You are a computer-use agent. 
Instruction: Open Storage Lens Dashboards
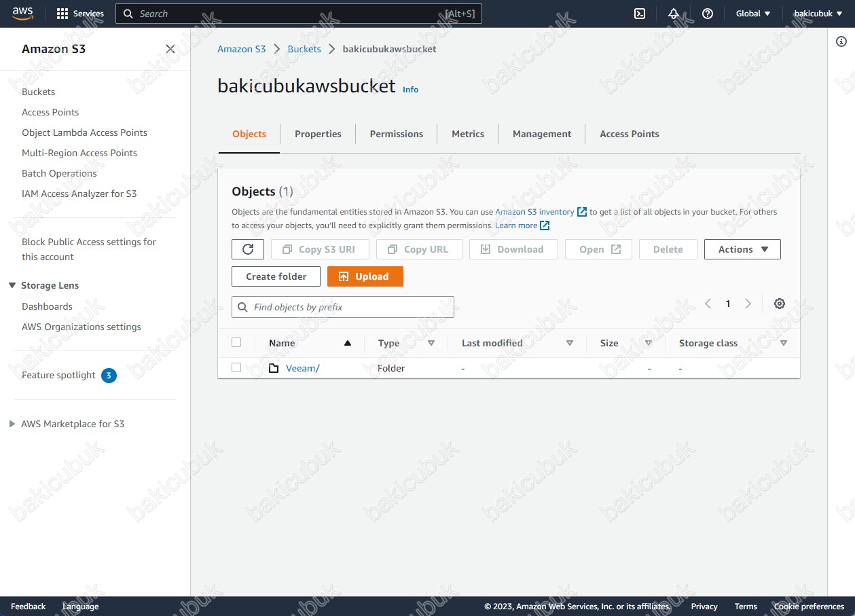[47, 306]
